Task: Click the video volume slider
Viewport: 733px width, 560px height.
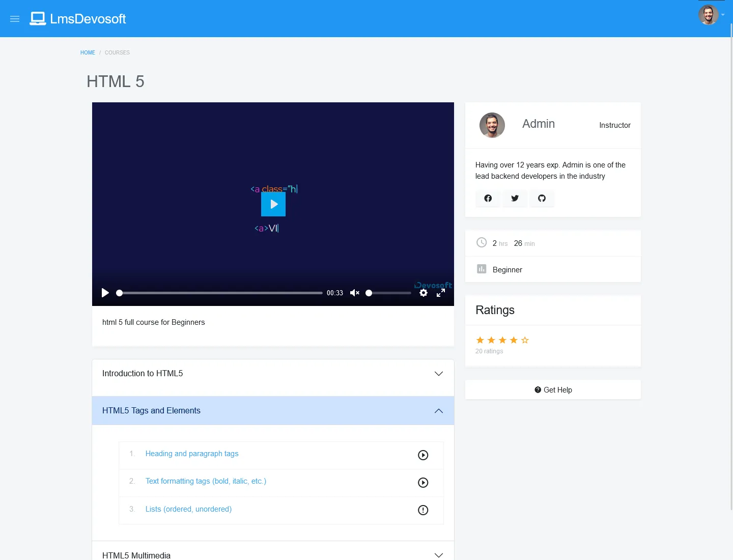Action: click(389, 293)
